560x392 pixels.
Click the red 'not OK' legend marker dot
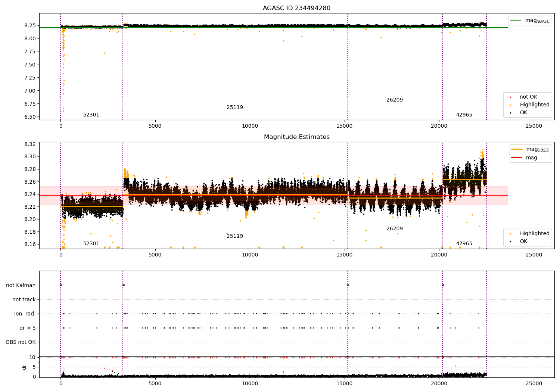510,97
